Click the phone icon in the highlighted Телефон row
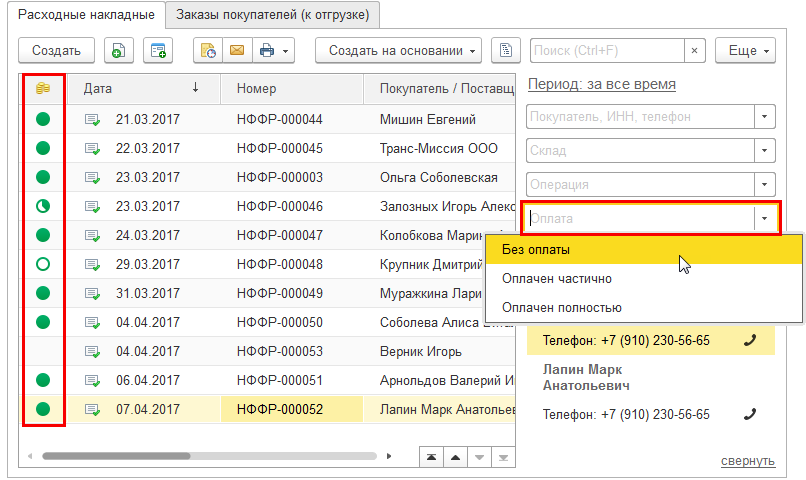The height and width of the screenshot is (480, 806). [750, 340]
